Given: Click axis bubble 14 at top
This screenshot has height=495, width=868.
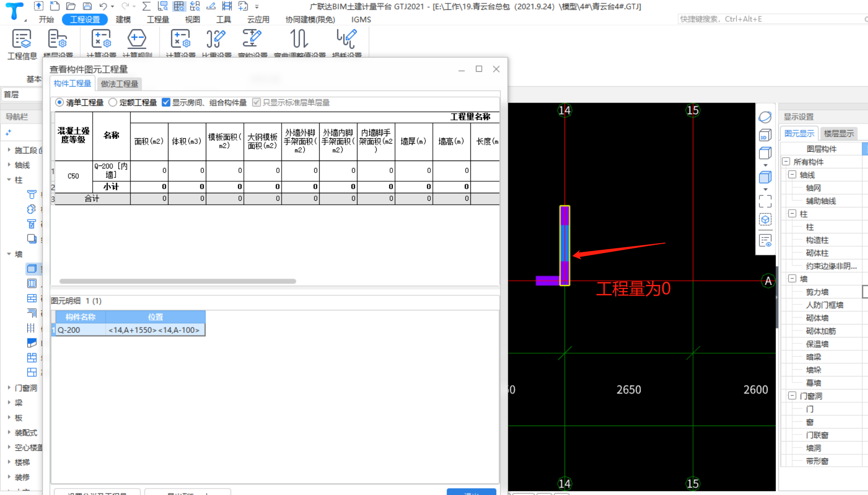Looking at the screenshot, I should (x=564, y=110).
